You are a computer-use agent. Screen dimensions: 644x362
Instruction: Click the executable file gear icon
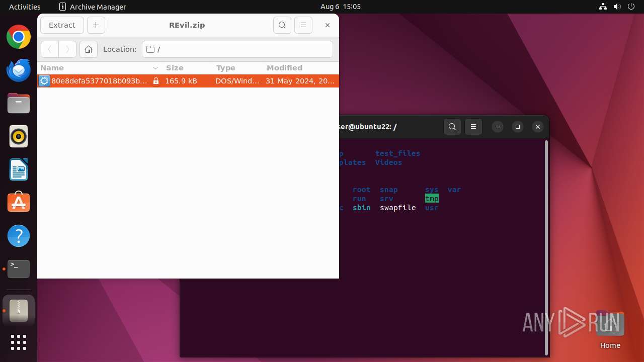[44, 81]
